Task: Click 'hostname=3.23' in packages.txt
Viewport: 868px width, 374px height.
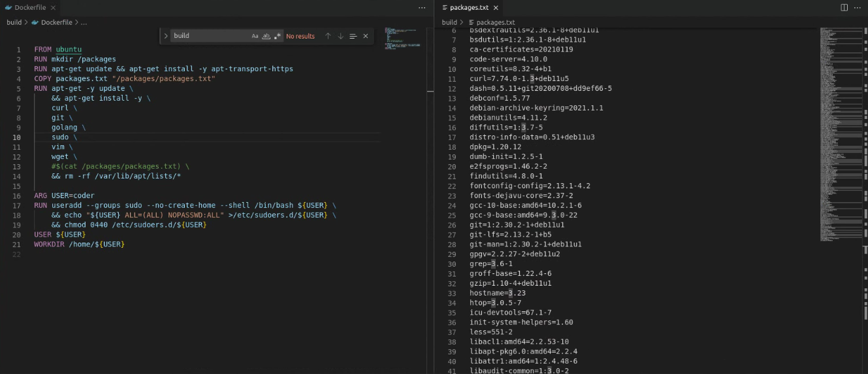Action: tap(497, 294)
